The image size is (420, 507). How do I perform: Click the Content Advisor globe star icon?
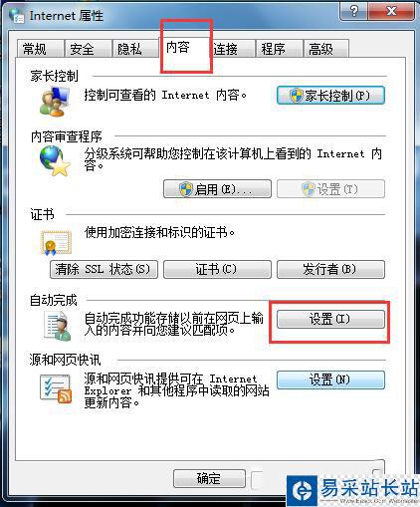55,160
